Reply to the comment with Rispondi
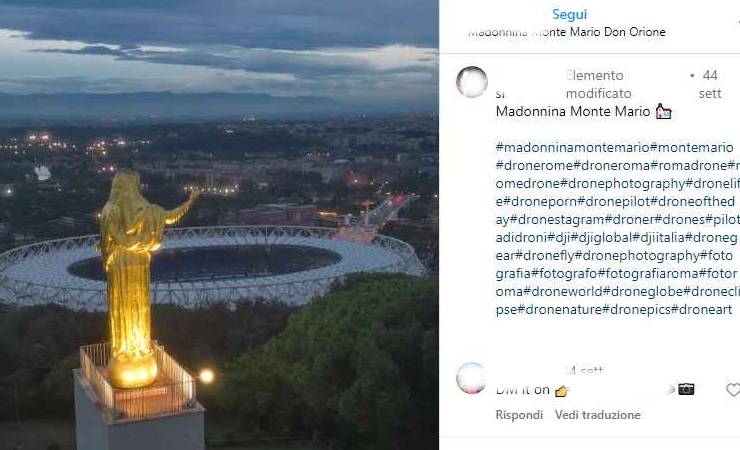The height and width of the screenshot is (450, 740). 519,415
